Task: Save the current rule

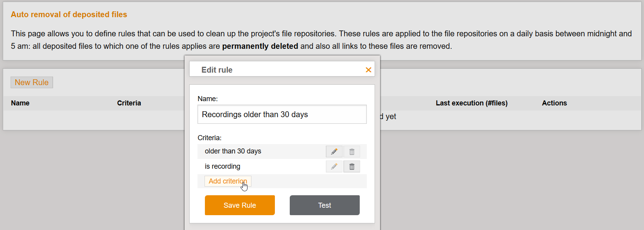Action: [x=240, y=205]
